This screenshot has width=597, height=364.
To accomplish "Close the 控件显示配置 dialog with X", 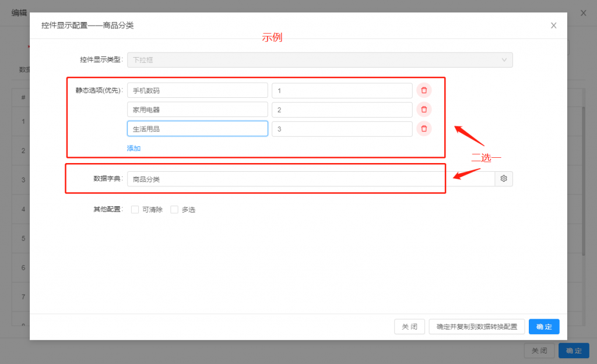I will point(553,26).
